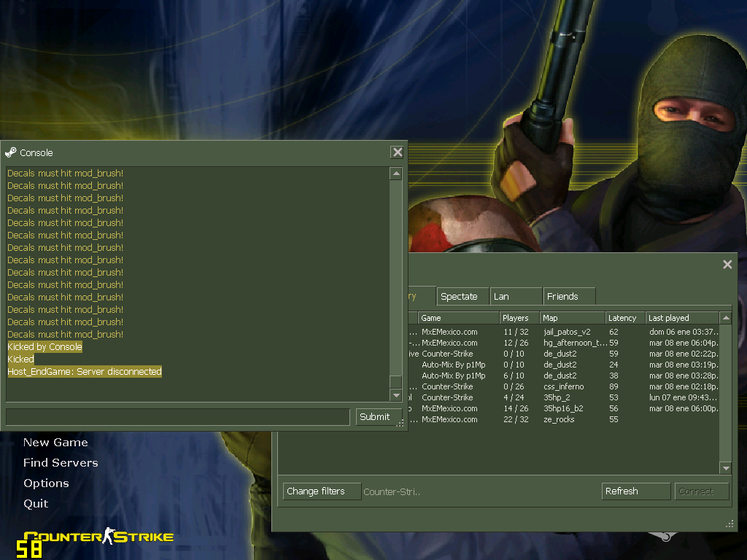
Task: Sort servers by Latency column
Action: tap(625, 318)
